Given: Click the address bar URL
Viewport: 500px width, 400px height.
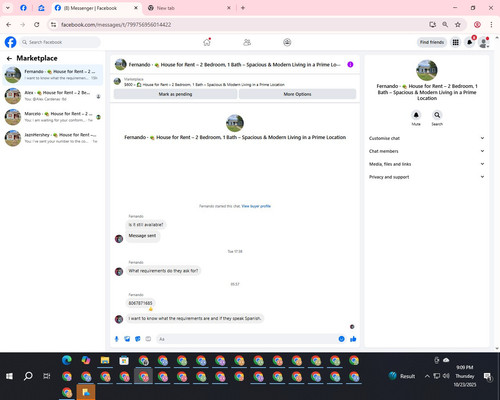Looking at the screenshot, I should click(116, 25).
